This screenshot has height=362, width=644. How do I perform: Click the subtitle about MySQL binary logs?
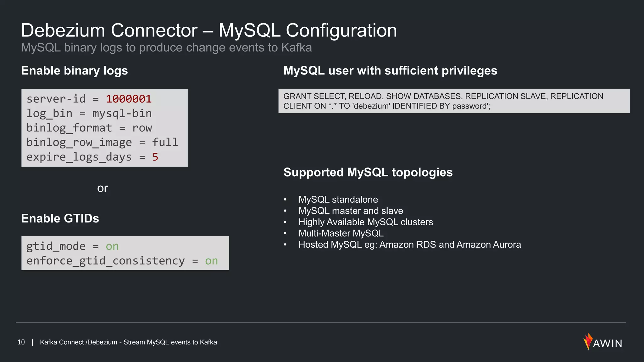click(166, 47)
